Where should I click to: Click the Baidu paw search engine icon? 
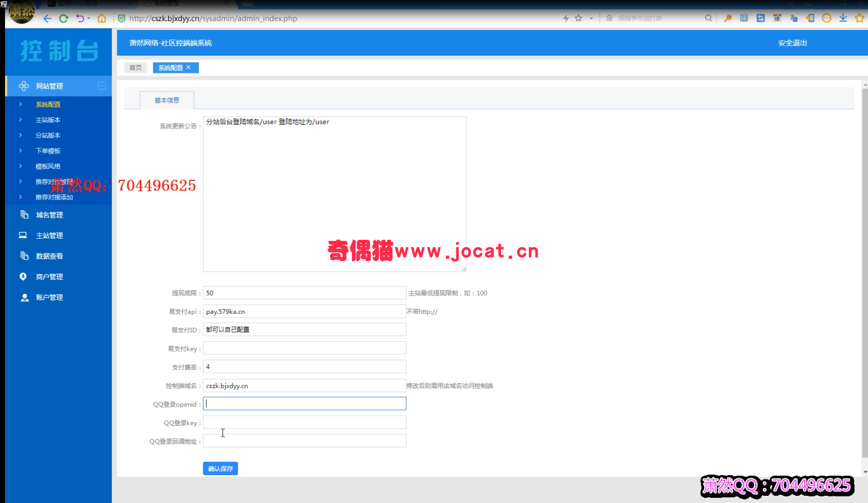(x=609, y=18)
